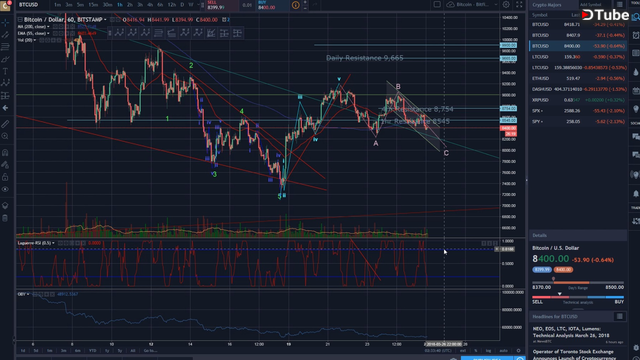Select the 1h timeframe

[x=120, y=5]
